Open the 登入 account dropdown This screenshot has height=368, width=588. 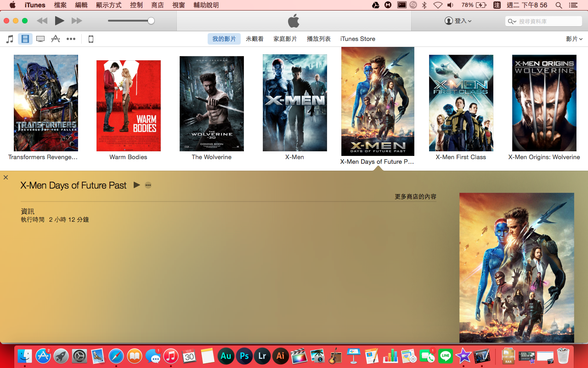click(x=458, y=21)
